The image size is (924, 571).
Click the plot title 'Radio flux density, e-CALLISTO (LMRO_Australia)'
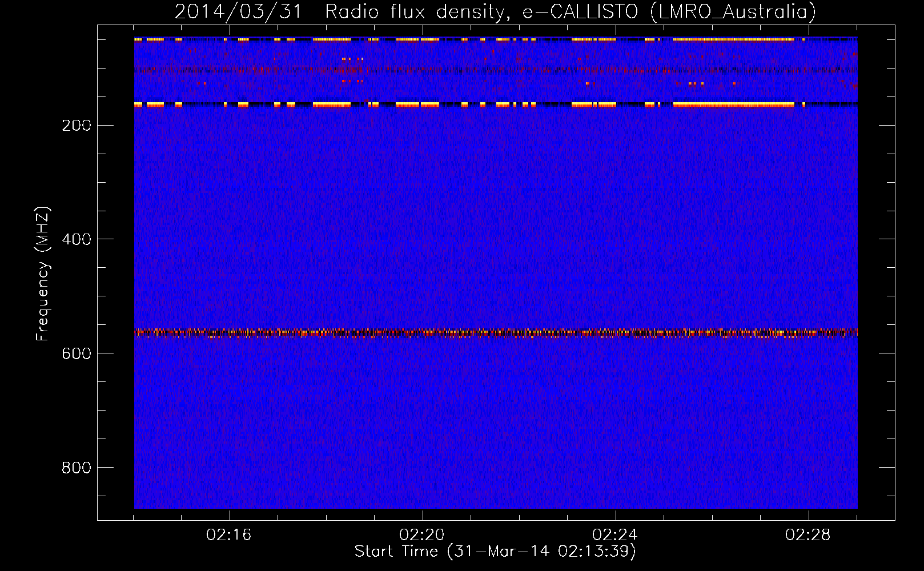571,12
